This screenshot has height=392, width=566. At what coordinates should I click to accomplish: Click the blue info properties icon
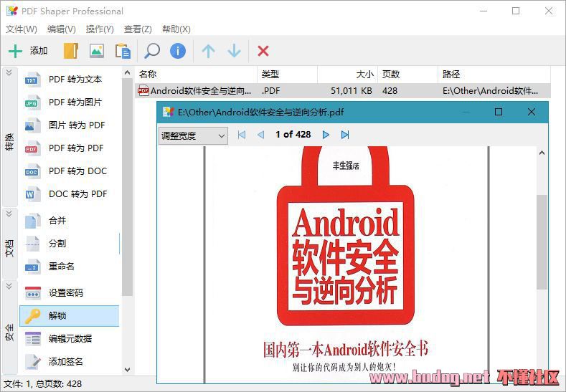pos(178,51)
